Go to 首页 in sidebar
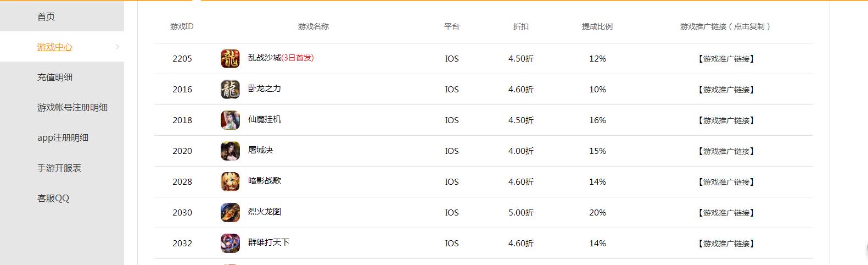 click(46, 17)
